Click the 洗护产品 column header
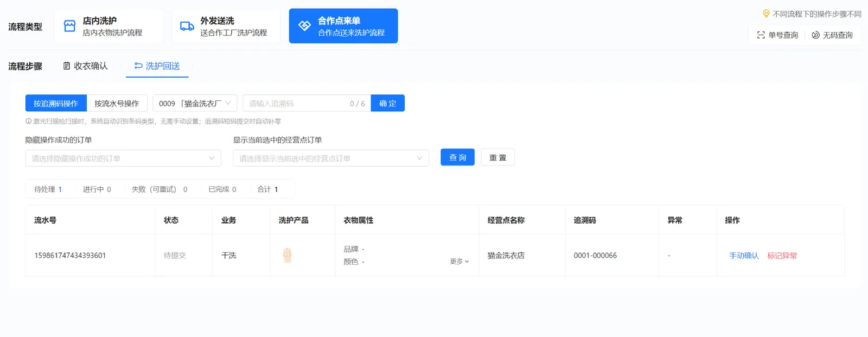Viewport: 868px width, 337px height. [293, 220]
